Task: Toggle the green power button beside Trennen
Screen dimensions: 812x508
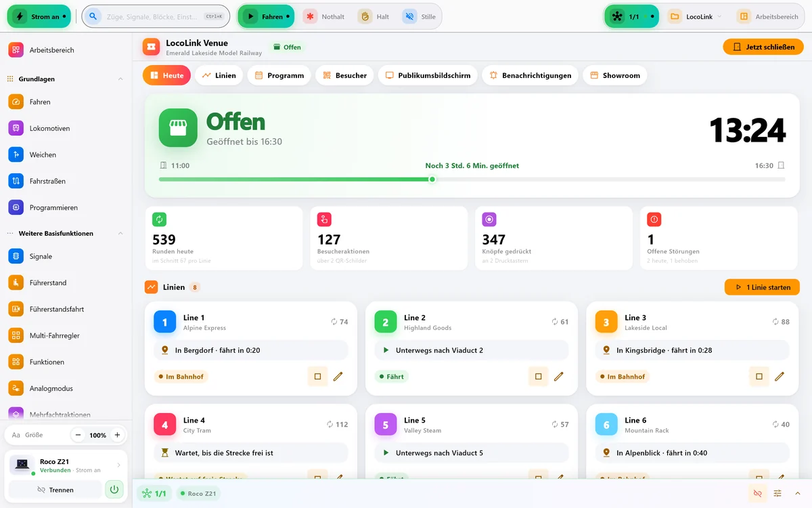Action: (x=114, y=490)
